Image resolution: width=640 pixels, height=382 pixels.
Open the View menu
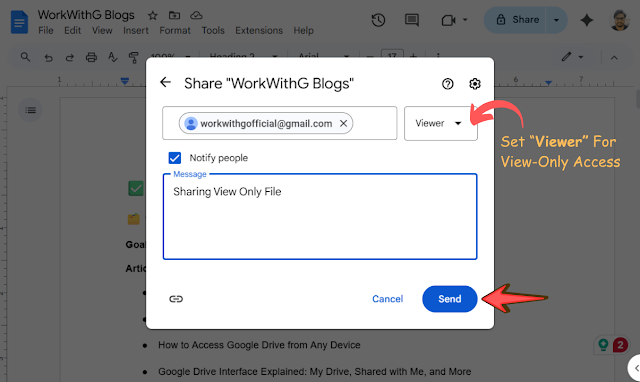(102, 31)
